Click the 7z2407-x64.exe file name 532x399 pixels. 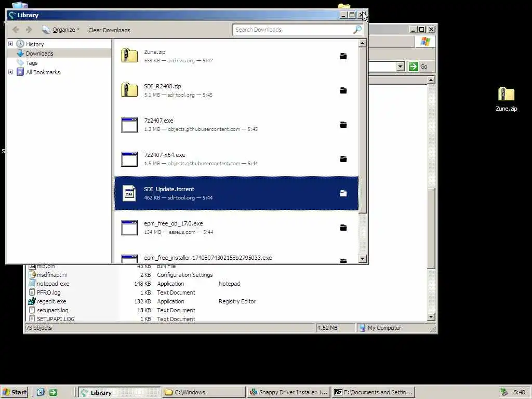tap(165, 155)
